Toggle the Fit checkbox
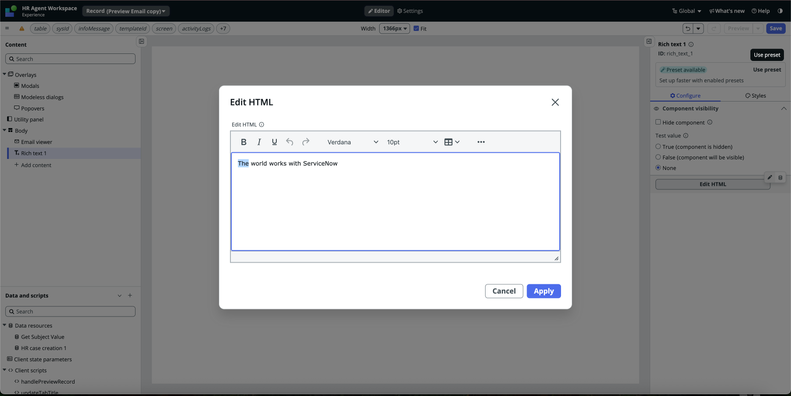 point(416,29)
